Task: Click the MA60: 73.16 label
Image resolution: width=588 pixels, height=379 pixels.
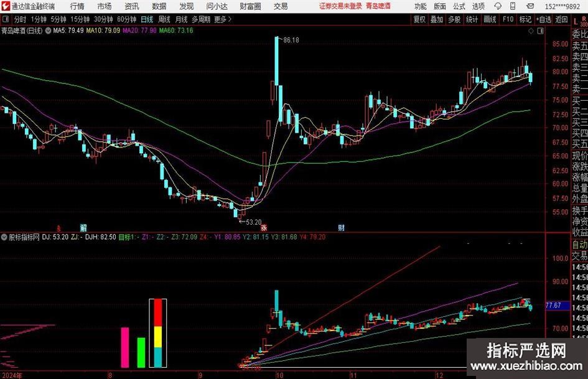Action: point(176,30)
